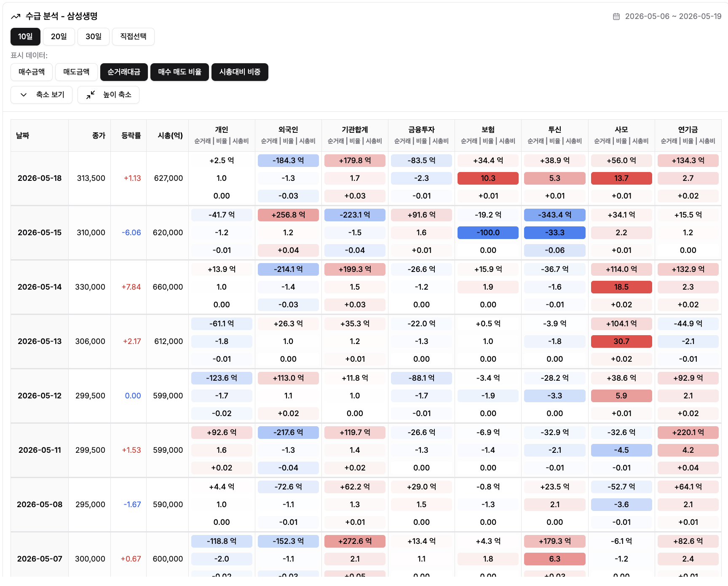Click the +272.6 억 institution net cell

[x=355, y=541]
